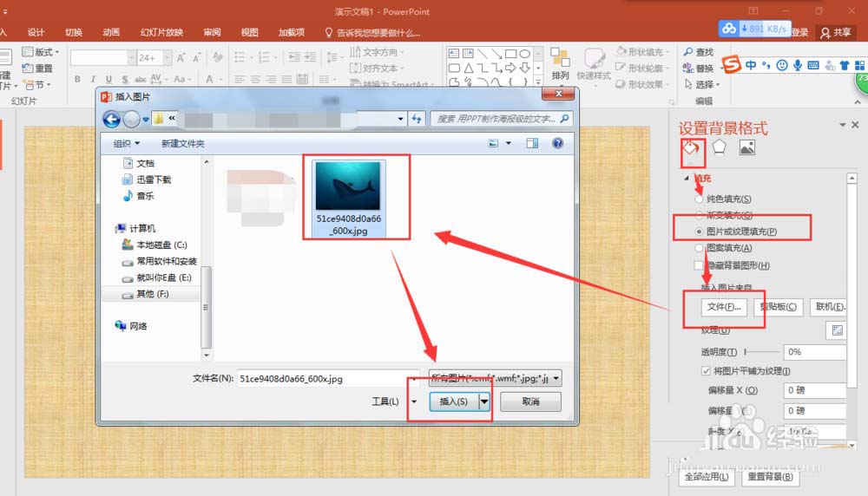Open the Slide Show (幻灯片放映) ribbon tab
Screen dimensions: 868x496
[x=161, y=33]
